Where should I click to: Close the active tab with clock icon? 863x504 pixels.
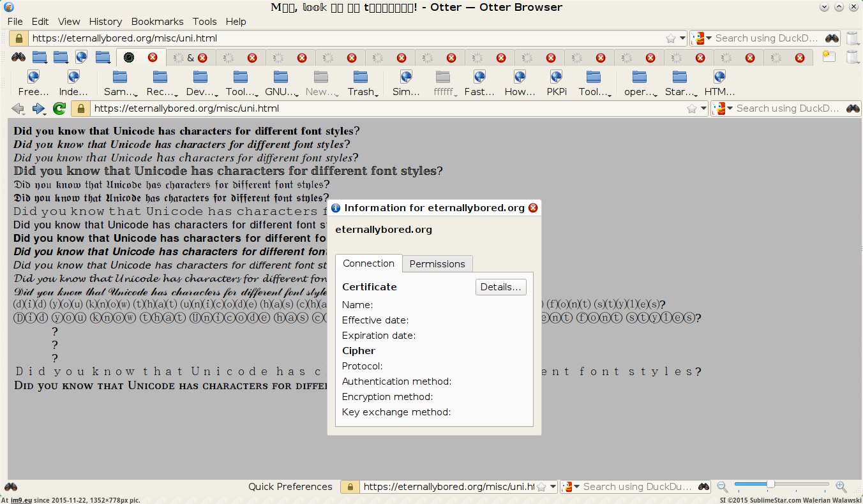[153, 57]
